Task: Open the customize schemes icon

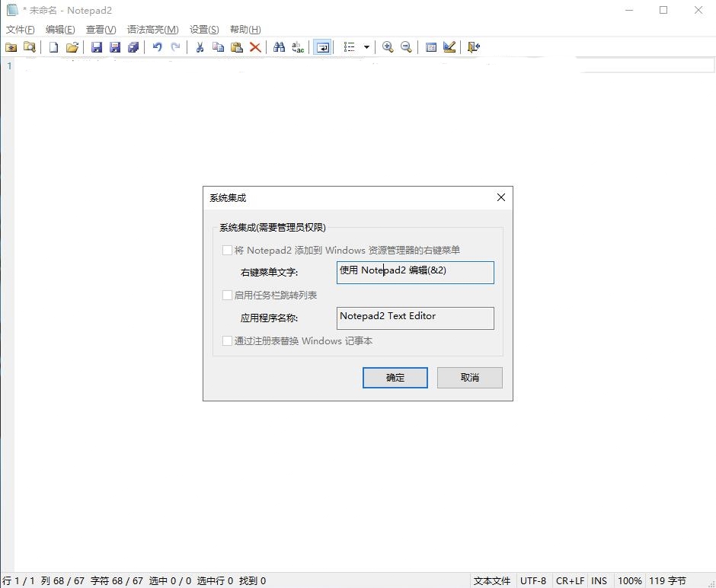Action: [449, 47]
